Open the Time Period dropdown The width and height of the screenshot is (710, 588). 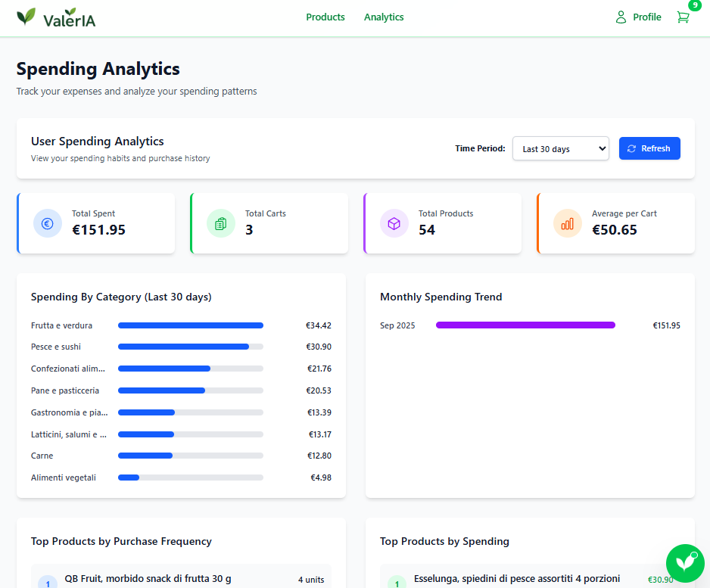coord(560,148)
